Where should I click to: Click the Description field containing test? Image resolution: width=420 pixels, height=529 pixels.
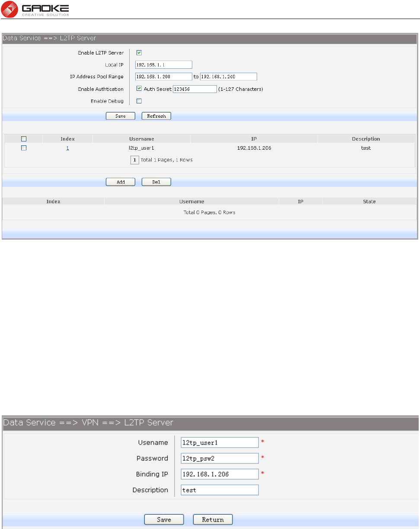220,490
